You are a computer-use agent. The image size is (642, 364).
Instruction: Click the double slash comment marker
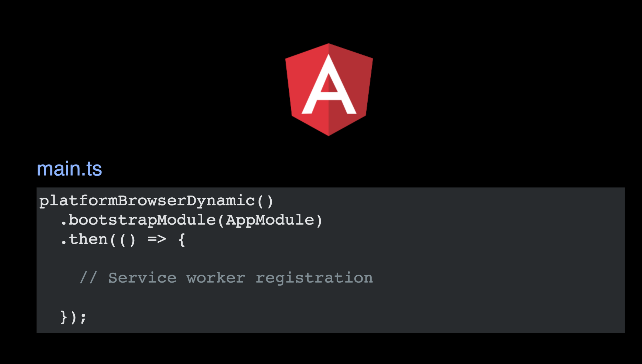pos(88,278)
